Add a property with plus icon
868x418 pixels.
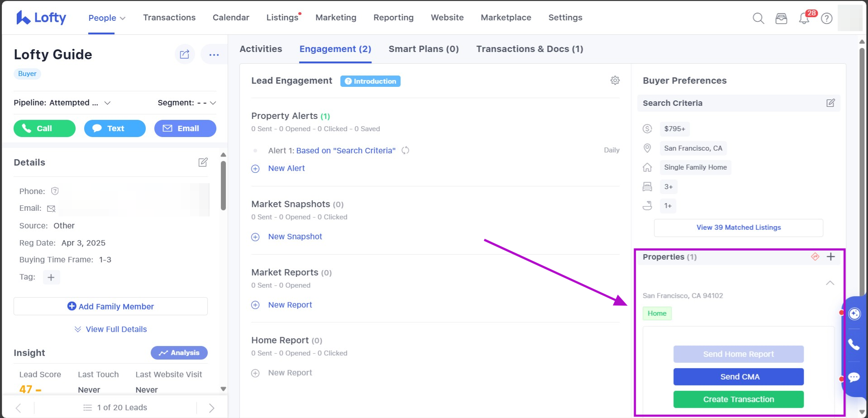pos(830,257)
